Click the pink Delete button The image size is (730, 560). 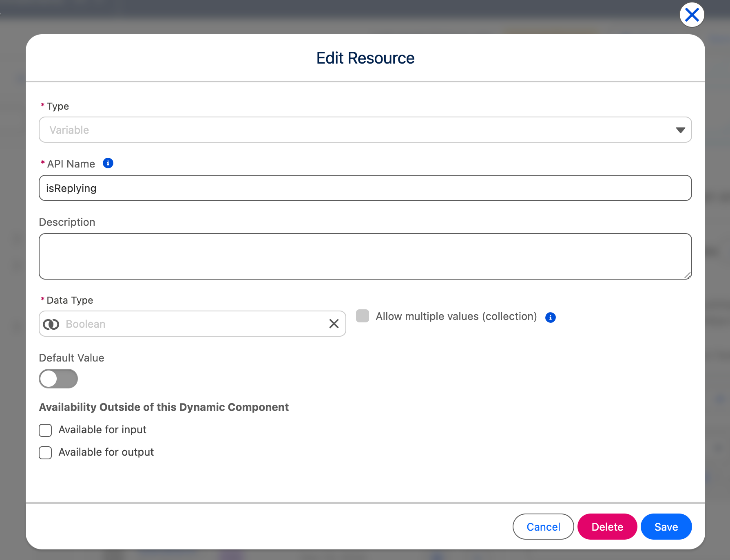tap(607, 527)
